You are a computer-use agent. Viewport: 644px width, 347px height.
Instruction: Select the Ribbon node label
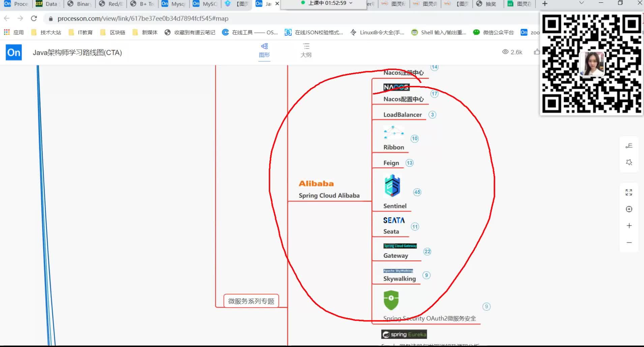[393, 147]
